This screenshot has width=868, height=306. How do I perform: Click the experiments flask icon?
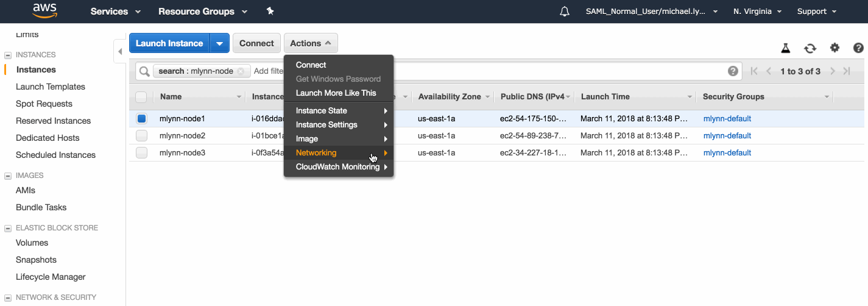click(786, 48)
